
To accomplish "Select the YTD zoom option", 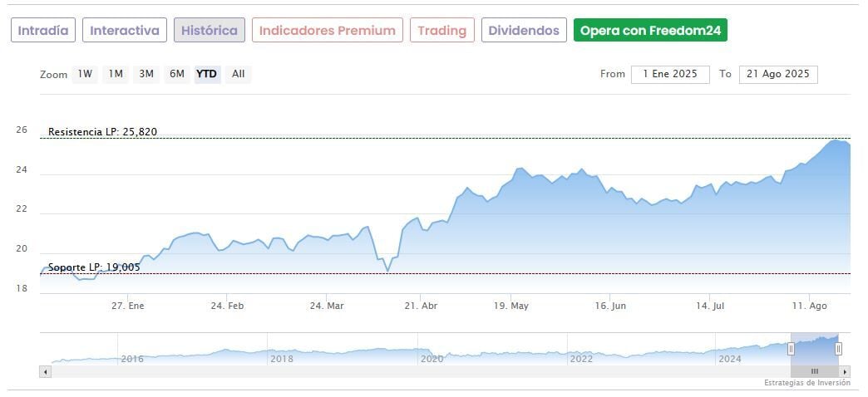I will 206,74.
